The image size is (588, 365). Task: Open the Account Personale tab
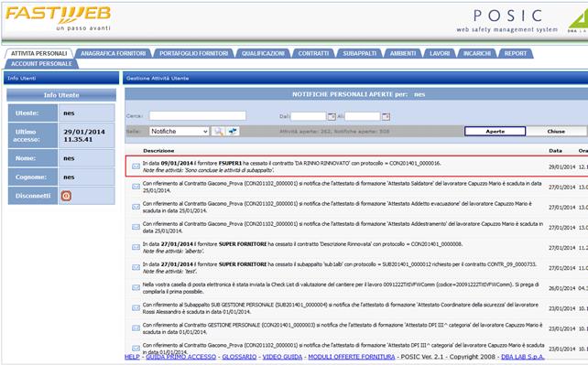pyautogui.click(x=41, y=64)
